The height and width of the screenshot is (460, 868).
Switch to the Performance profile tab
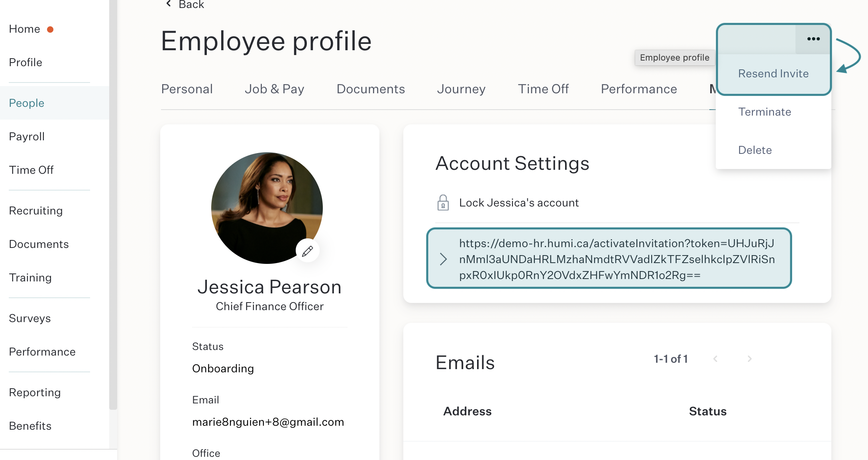click(639, 89)
